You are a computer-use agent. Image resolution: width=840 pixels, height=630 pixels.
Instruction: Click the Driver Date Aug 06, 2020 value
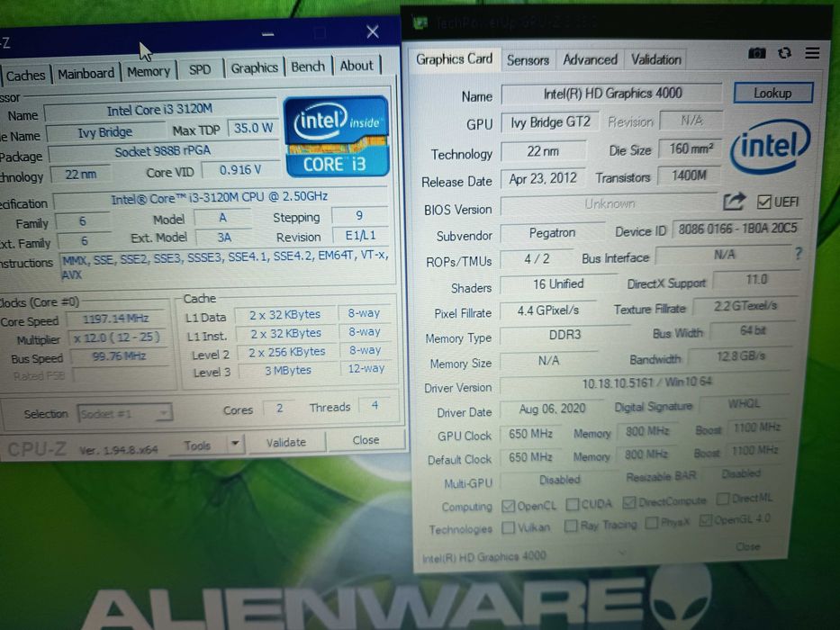point(552,409)
